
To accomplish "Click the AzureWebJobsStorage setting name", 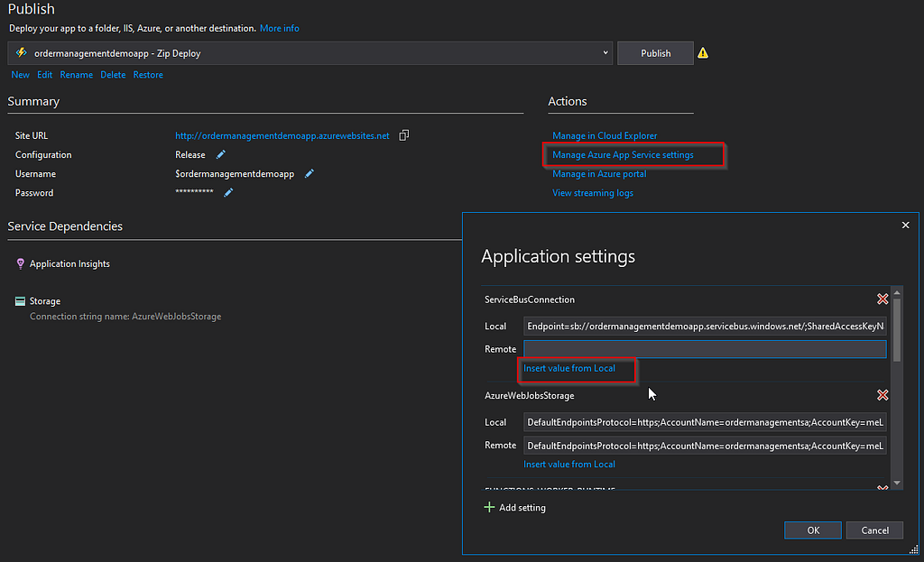I will click(x=529, y=395).
